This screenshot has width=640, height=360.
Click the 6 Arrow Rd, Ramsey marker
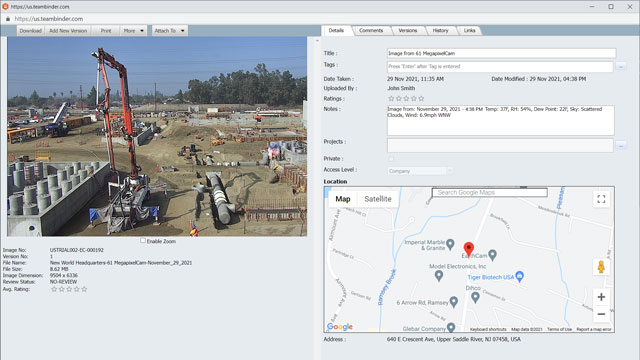tap(453, 302)
